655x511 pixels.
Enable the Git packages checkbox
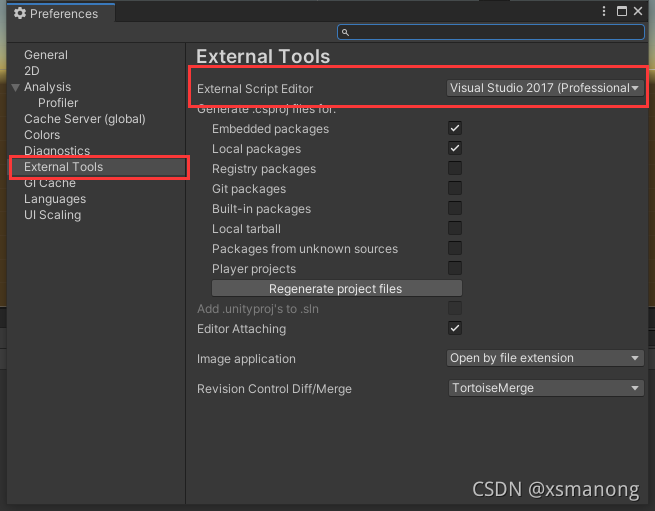pos(454,188)
